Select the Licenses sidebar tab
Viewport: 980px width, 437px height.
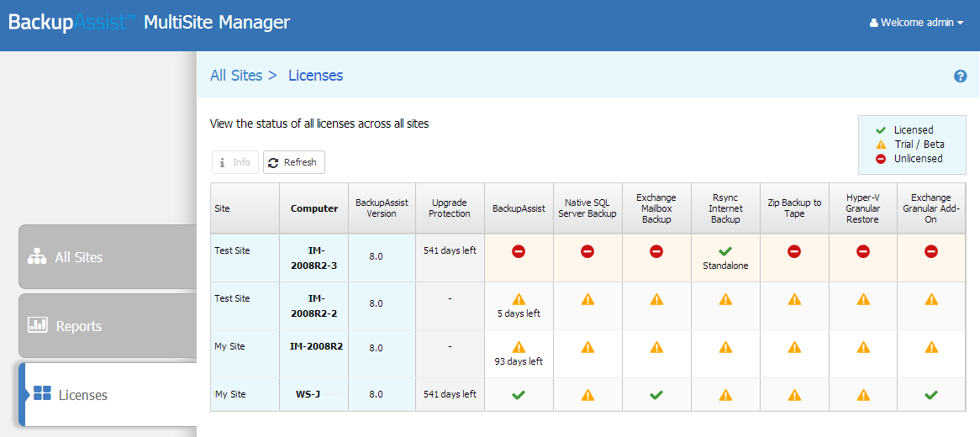[x=108, y=394]
